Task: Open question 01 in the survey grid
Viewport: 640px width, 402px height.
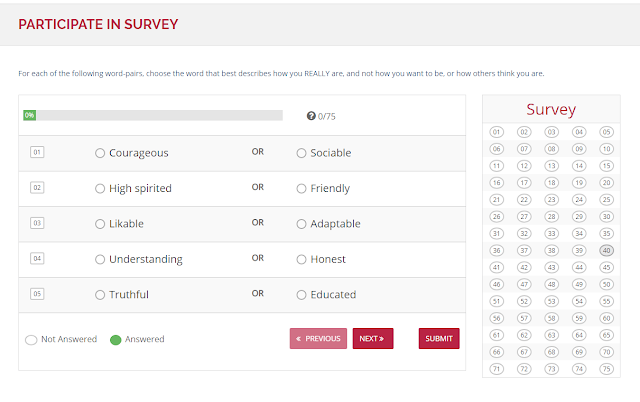Action: 497,132
